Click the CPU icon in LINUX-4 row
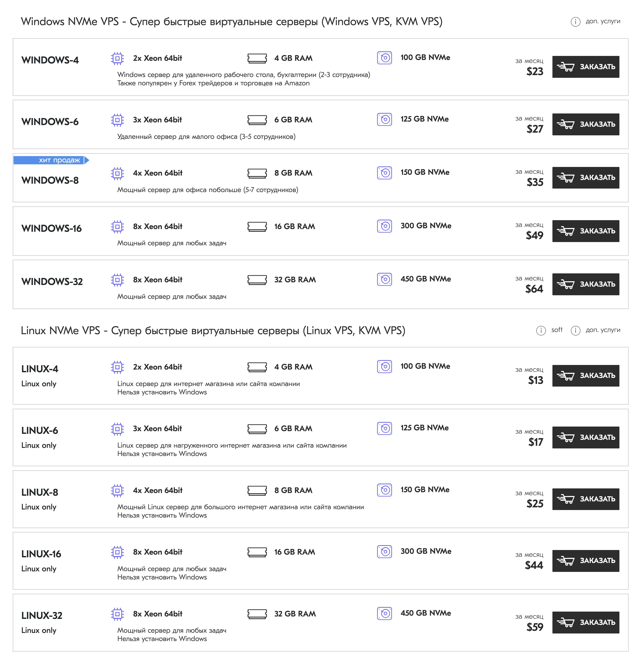The image size is (644, 664). pos(117,367)
